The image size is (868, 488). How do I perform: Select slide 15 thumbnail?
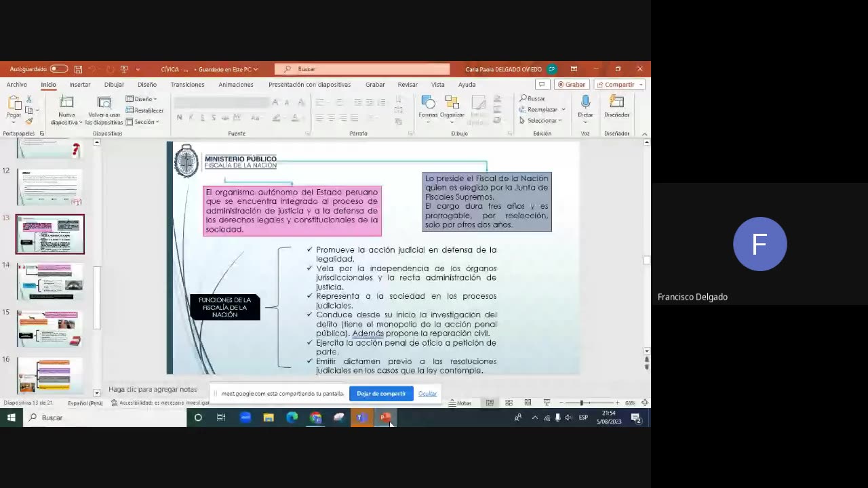[50, 328]
